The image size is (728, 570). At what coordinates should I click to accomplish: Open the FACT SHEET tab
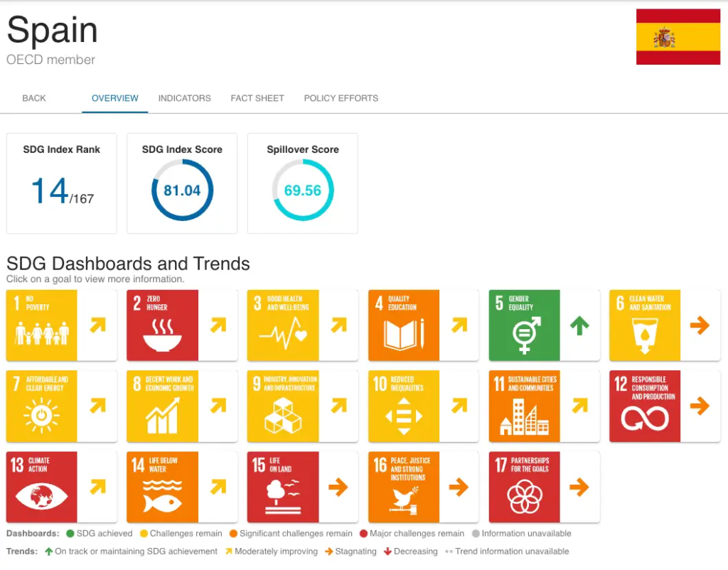coord(257,98)
